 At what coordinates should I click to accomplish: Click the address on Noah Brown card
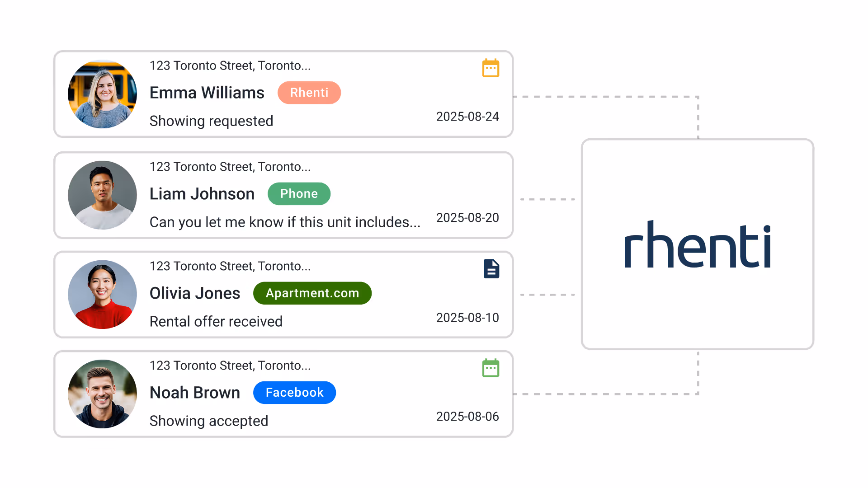click(230, 366)
